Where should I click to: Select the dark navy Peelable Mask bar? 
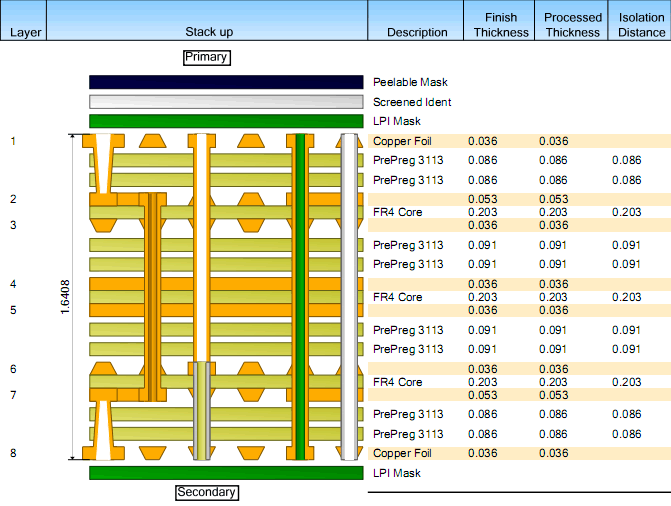pyautogui.click(x=226, y=82)
